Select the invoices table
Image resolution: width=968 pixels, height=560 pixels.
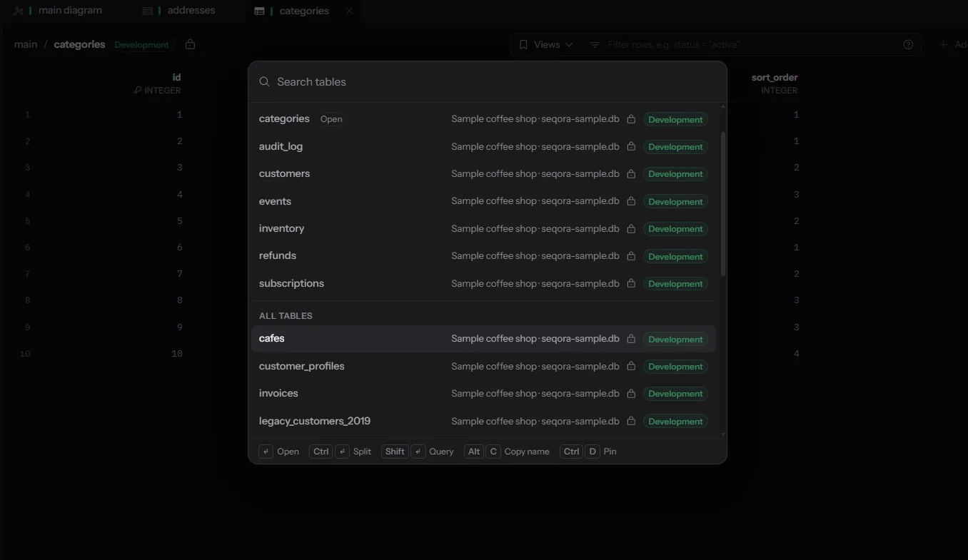click(483, 394)
